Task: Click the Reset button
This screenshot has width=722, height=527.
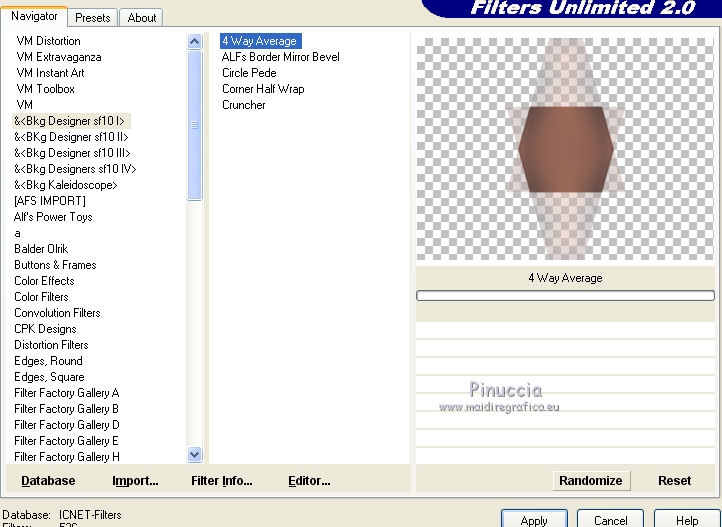Action: tap(674, 481)
